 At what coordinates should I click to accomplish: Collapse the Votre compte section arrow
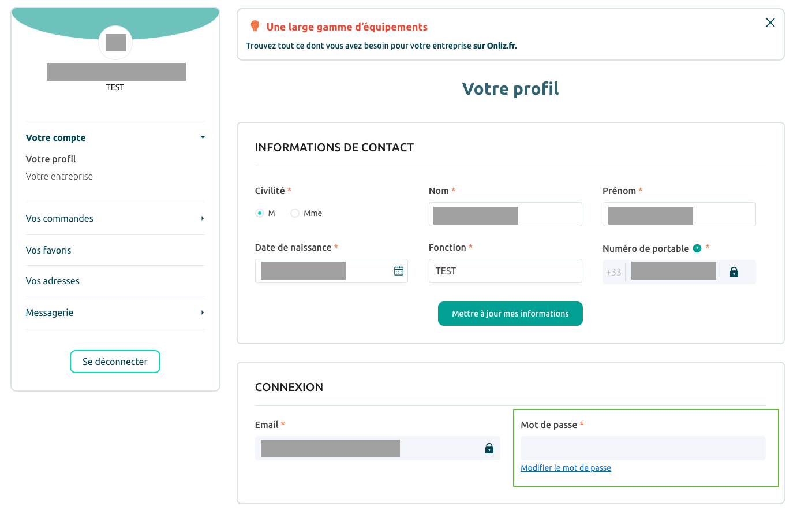pyautogui.click(x=203, y=137)
